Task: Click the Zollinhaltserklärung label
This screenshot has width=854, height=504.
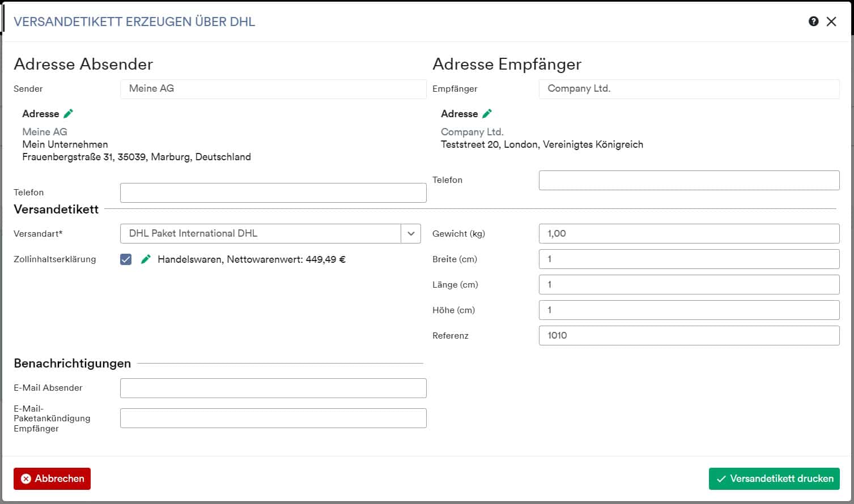Action: click(x=55, y=259)
